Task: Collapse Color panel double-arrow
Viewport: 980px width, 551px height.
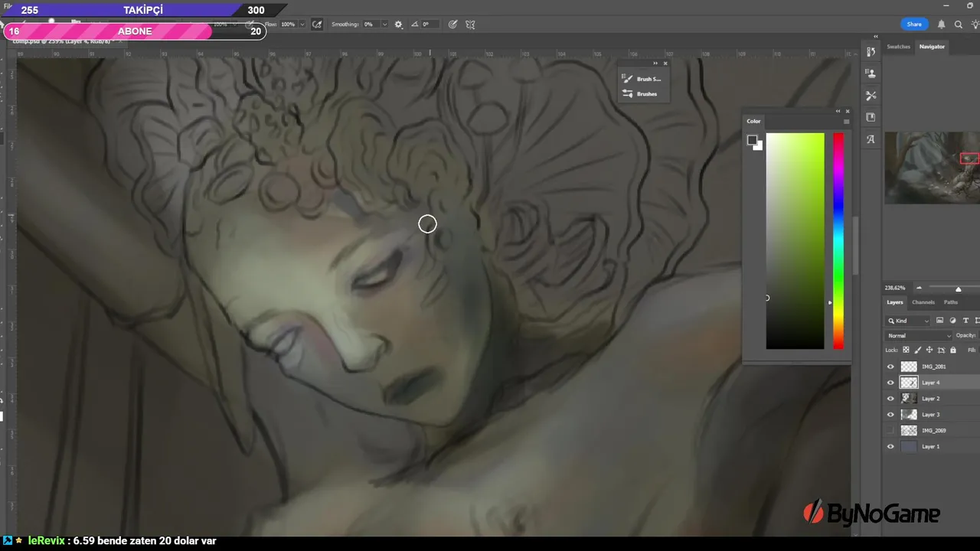Action: click(x=838, y=111)
